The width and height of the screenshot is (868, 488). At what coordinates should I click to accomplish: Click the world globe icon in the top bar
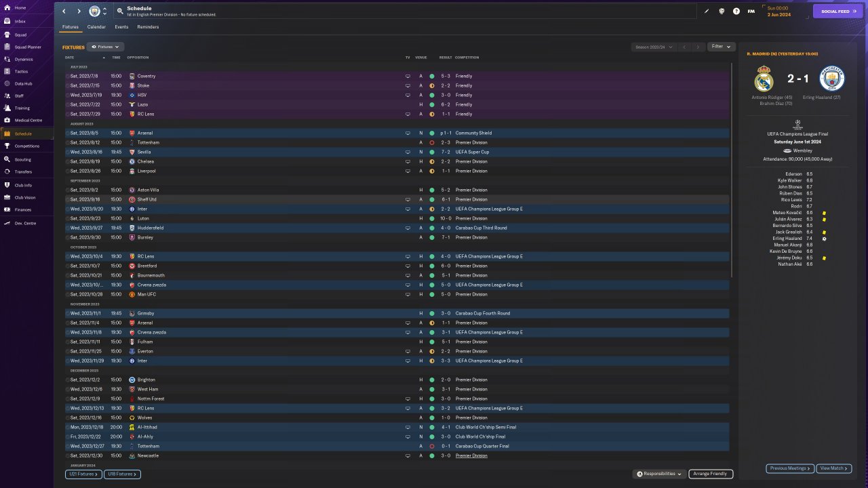point(722,12)
